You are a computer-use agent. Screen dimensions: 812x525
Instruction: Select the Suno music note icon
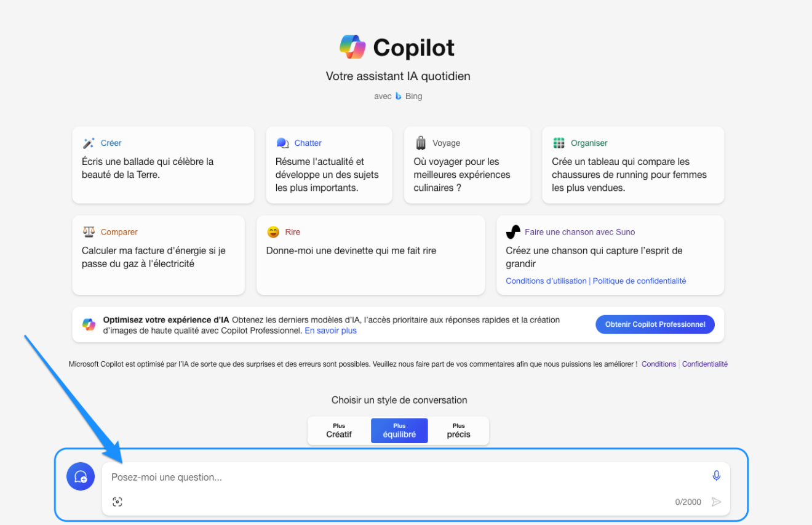[x=512, y=231]
